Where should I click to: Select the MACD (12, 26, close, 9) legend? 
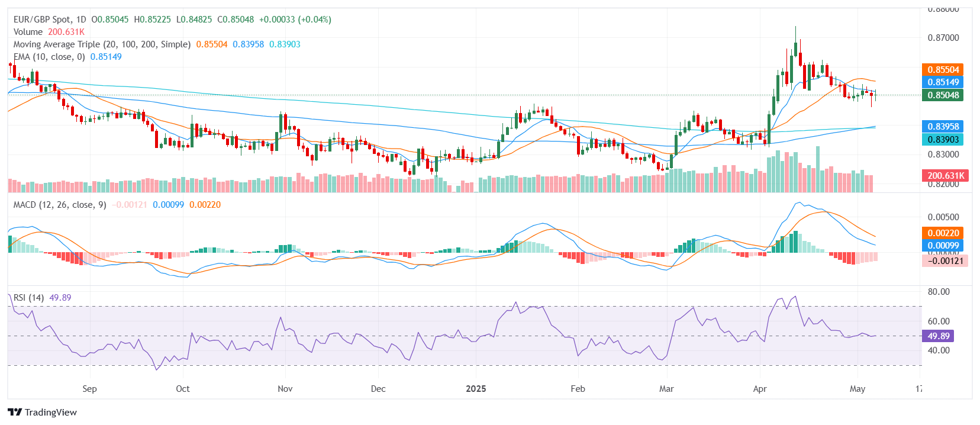point(60,205)
